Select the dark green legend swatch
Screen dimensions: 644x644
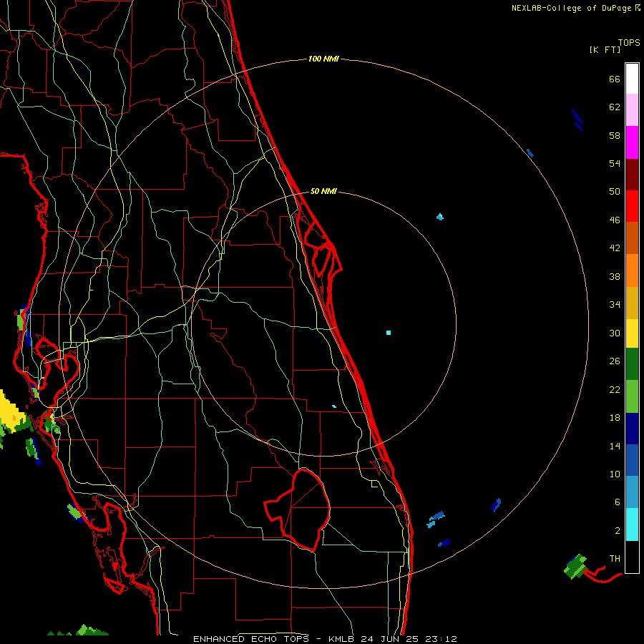[x=632, y=364]
